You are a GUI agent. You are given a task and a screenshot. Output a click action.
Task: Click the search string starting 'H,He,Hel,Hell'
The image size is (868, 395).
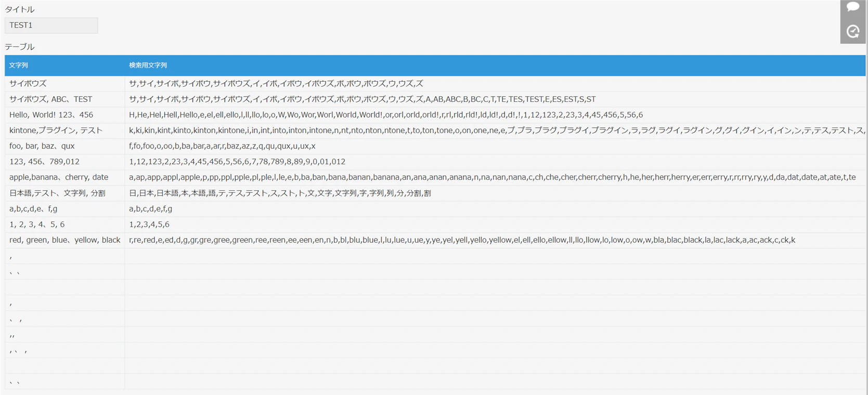[386, 115]
